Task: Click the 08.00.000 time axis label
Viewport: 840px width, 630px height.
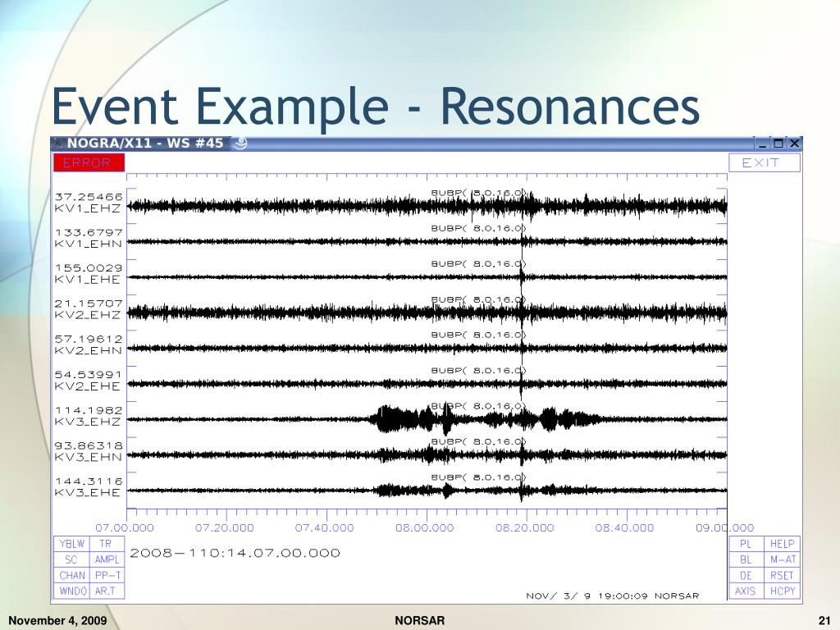Action: click(425, 527)
